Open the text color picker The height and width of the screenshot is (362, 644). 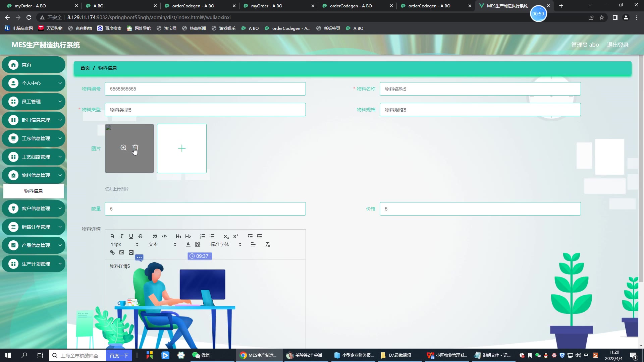click(188, 244)
